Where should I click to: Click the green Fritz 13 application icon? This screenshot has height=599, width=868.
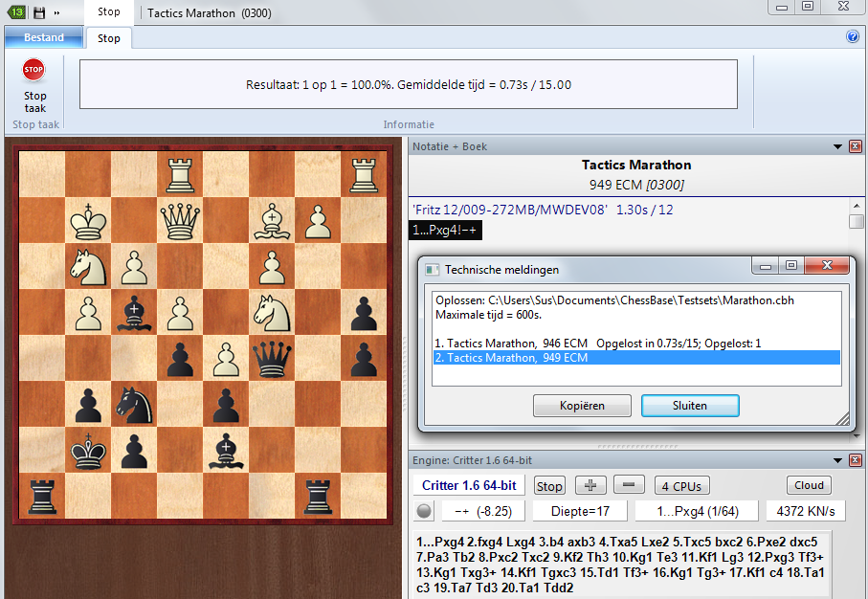point(16,12)
